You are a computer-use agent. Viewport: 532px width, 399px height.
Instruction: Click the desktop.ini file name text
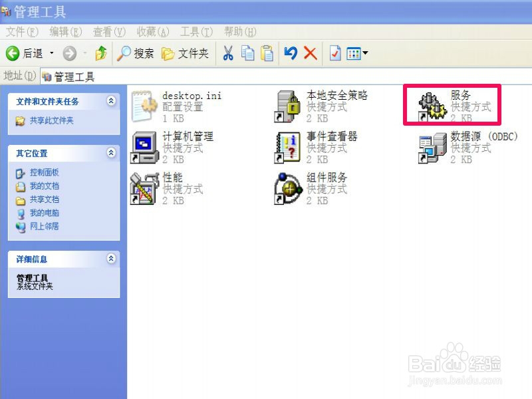[x=192, y=96]
